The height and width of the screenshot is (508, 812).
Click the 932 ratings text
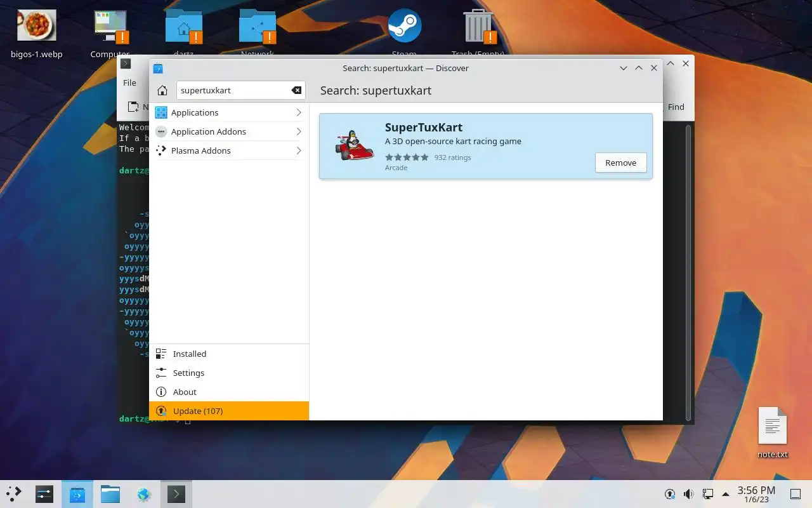click(x=453, y=157)
